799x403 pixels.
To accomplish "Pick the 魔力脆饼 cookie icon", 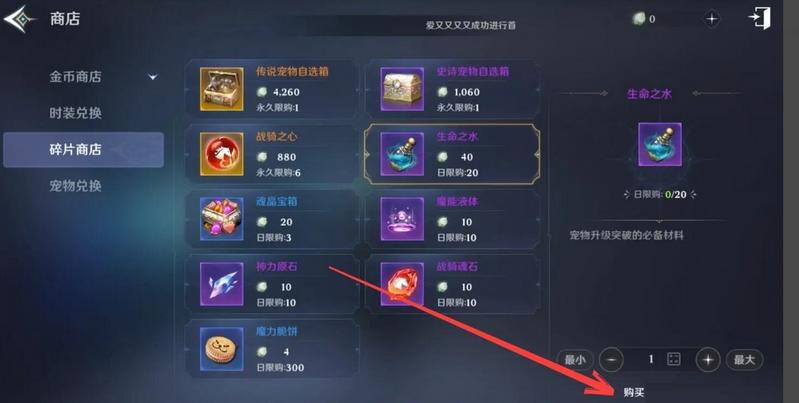I will point(222,349).
